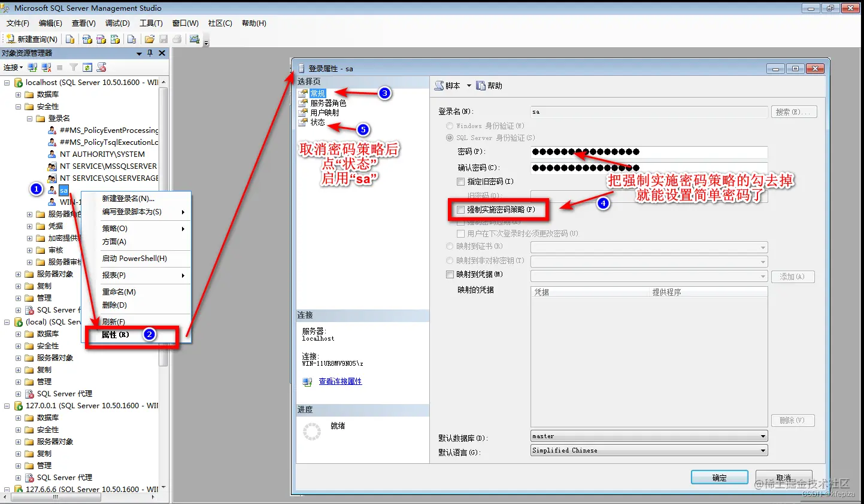Open the 脚本 dropdown arrow

click(x=469, y=86)
